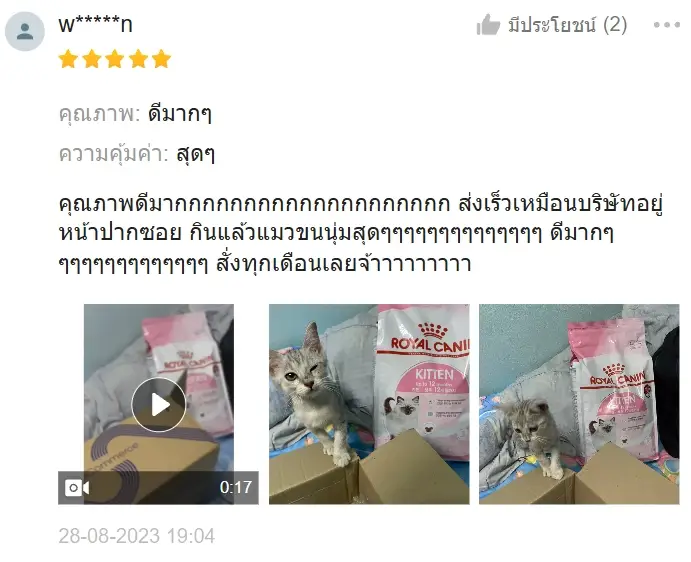691x562 pixels.
Task: Click reviewer username w*****n
Action: pos(95,24)
